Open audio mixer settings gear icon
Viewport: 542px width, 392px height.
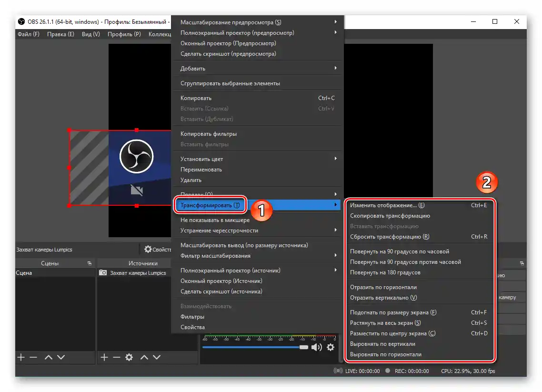tap(331, 347)
